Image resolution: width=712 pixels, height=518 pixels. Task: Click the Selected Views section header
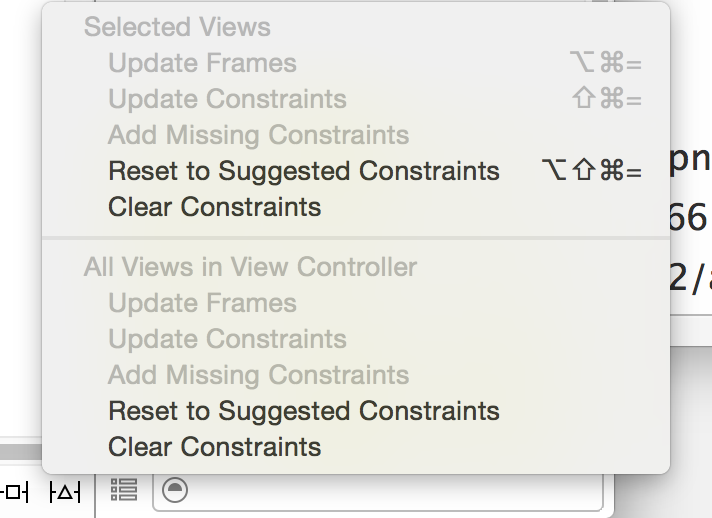[x=177, y=27]
